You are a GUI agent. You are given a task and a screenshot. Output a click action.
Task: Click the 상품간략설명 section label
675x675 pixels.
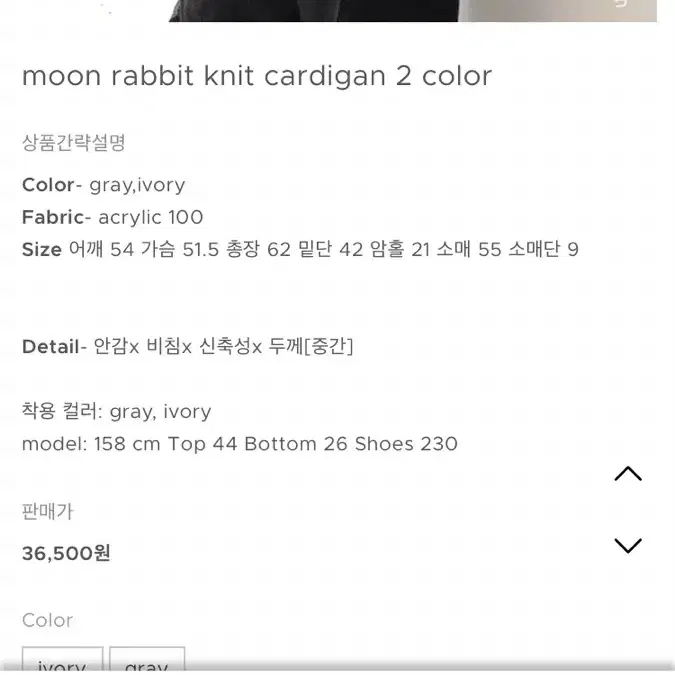74,142
